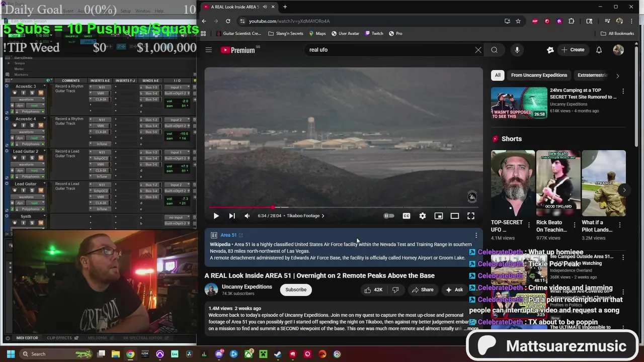
Task: Open All Bookmarks folder
Action: click(617, 34)
